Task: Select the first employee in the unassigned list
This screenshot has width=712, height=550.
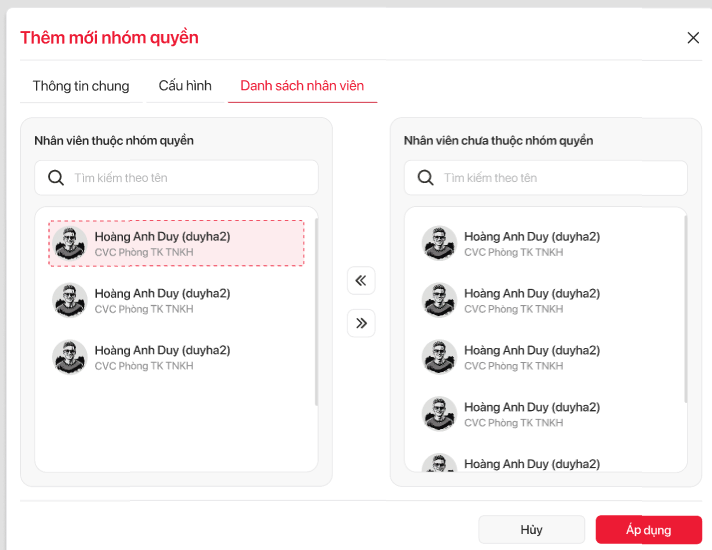Action: coord(545,244)
